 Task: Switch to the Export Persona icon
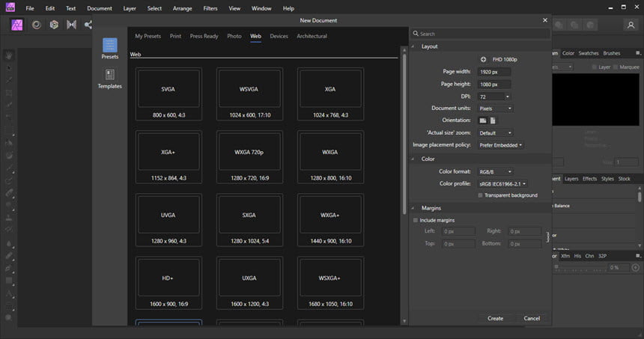(x=88, y=25)
